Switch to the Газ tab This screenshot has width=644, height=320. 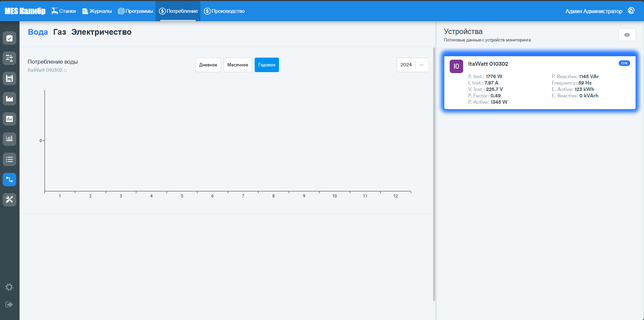point(60,32)
